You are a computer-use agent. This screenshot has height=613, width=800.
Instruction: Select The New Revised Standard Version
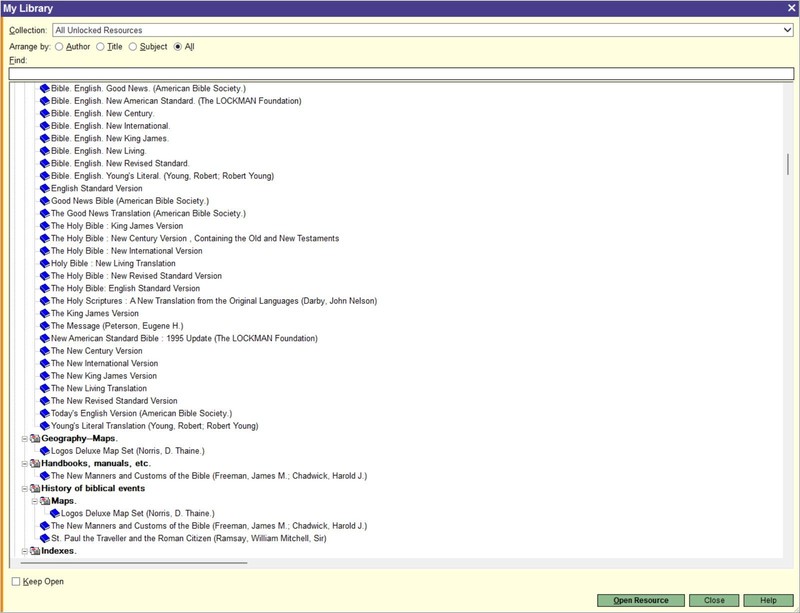coord(114,401)
